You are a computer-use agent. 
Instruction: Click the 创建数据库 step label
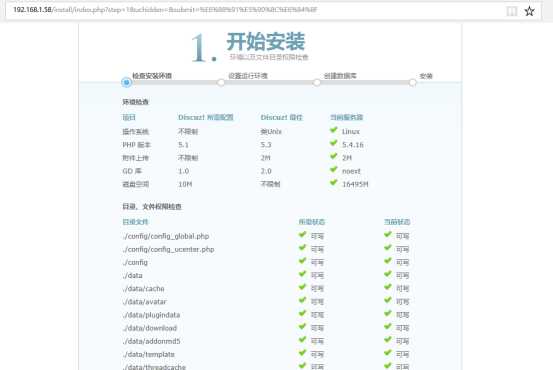pos(340,75)
